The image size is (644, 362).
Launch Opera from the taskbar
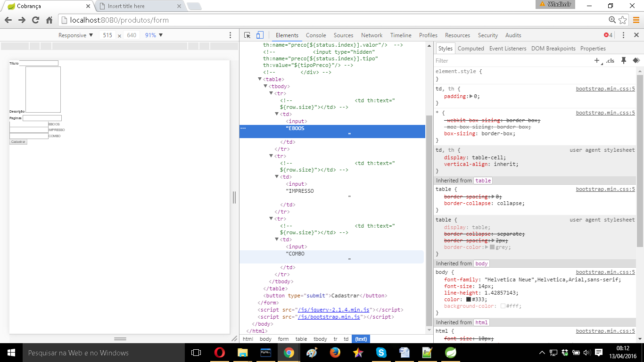[x=219, y=353]
